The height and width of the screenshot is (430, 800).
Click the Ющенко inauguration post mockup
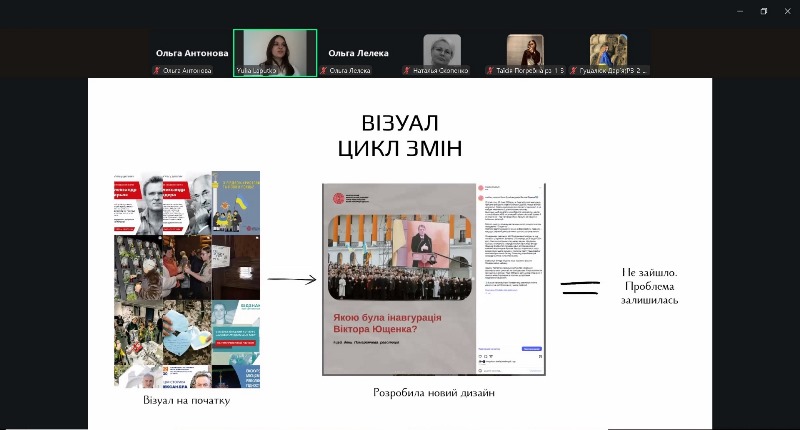[434, 280]
